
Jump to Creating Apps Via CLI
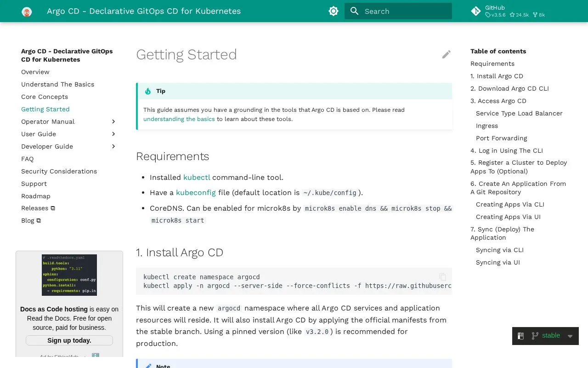(x=510, y=204)
